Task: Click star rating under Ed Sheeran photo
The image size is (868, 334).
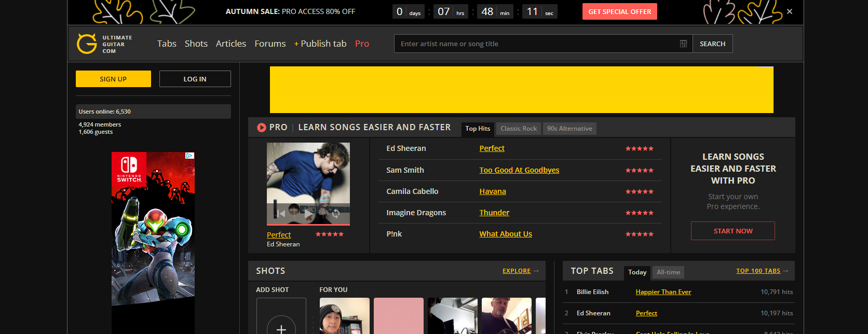Action: (330, 234)
